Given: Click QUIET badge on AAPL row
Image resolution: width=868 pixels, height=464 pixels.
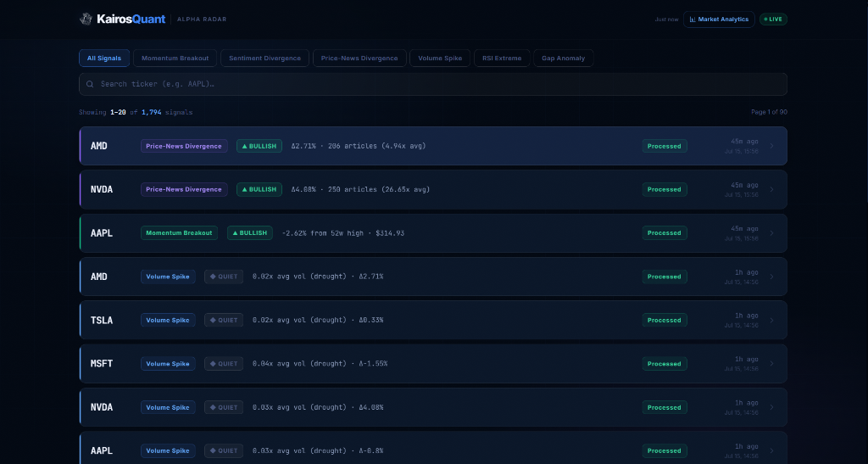Looking at the screenshot, I should click(x=224, y=450).
